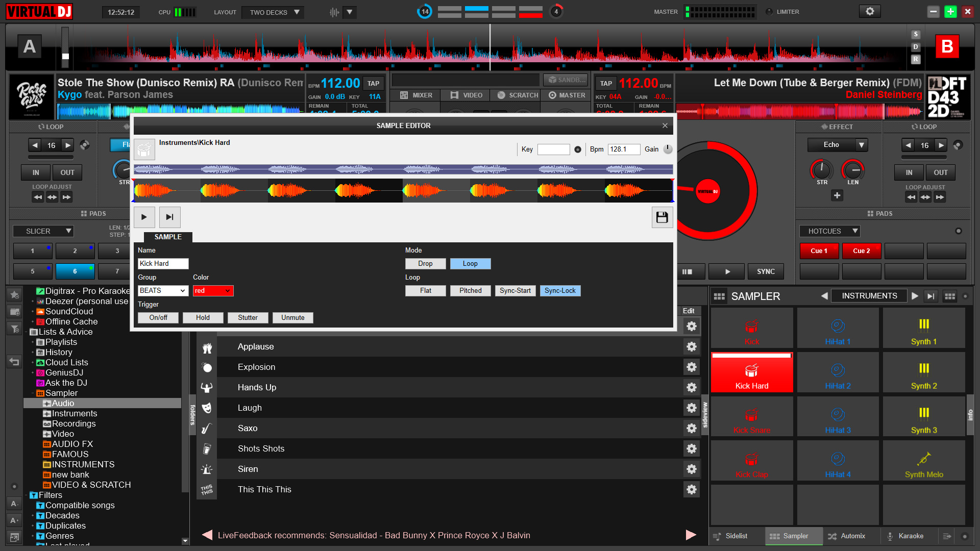Add effect slot with plus button on deck B

coord(837,195)
